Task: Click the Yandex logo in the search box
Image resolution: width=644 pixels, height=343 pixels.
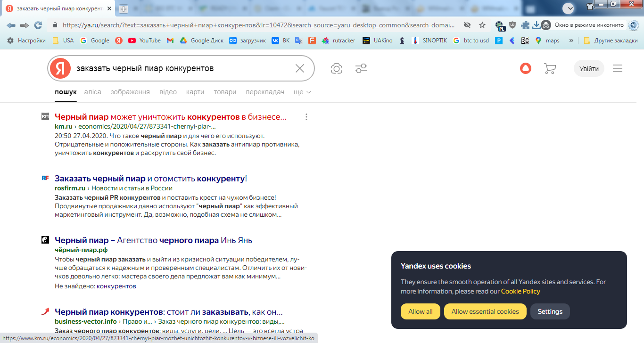Action: point(60,69)
